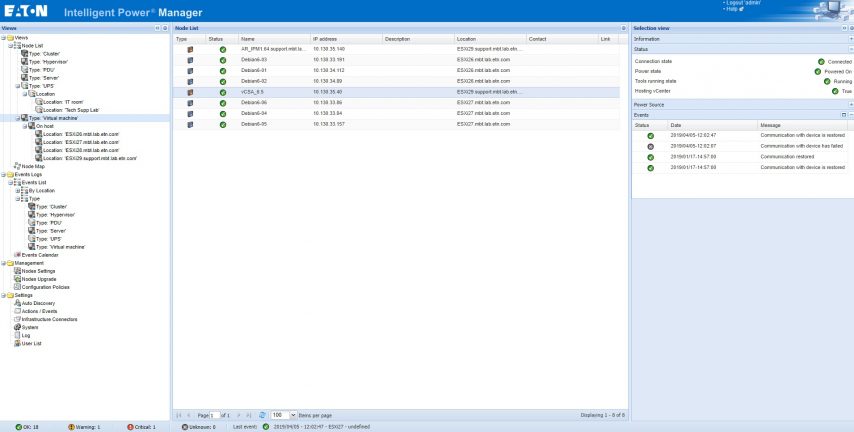The height and width of the screenshot is (432, 854).
Task: Click the page number input field
Action: point(216,414)
